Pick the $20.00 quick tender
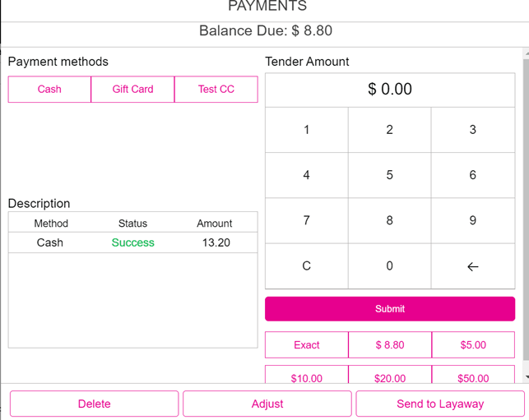Image resolution: width=529 pixels, height=420 pixels. click(389, 377)
